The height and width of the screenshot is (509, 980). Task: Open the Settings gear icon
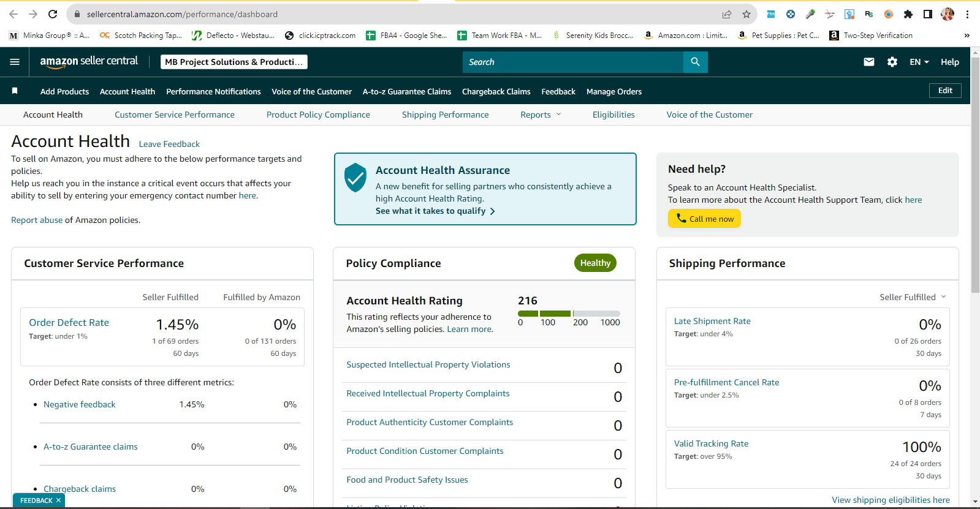coord(892,62)
